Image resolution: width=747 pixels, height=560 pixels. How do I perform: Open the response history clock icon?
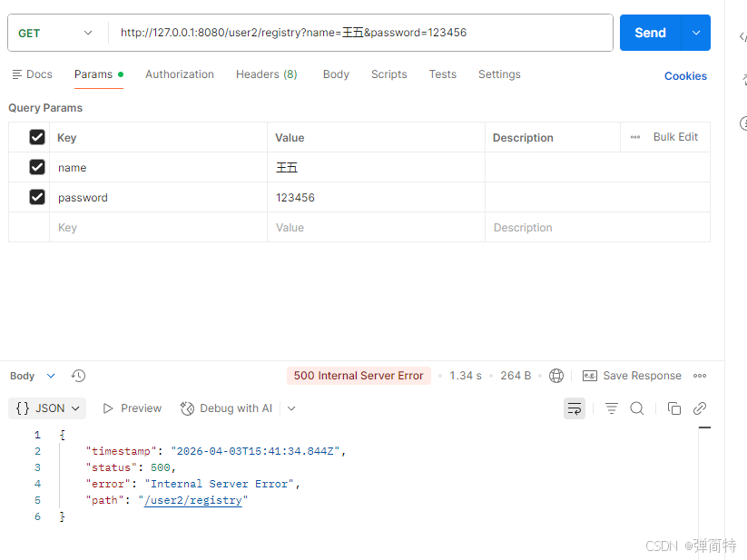[78, 376]
